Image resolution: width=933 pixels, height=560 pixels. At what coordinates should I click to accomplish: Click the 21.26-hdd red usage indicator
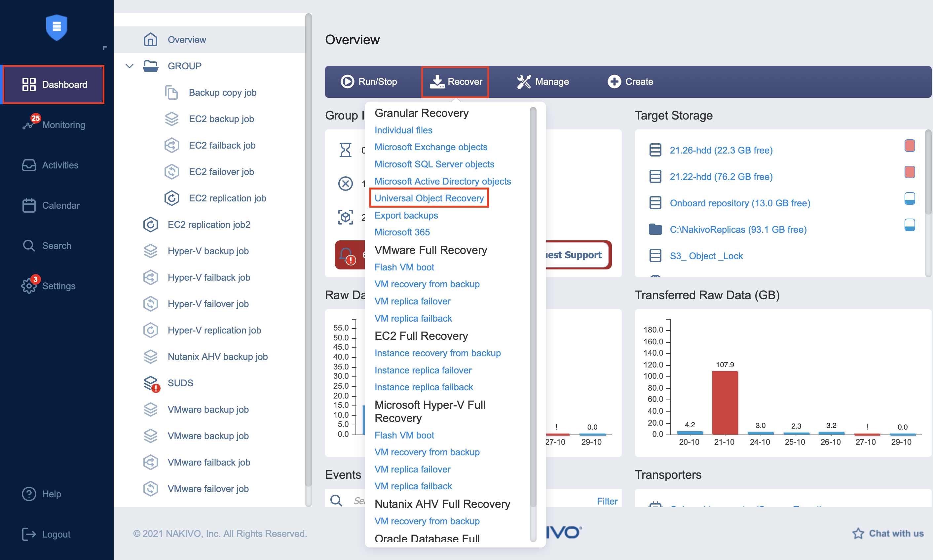[910, 146]
